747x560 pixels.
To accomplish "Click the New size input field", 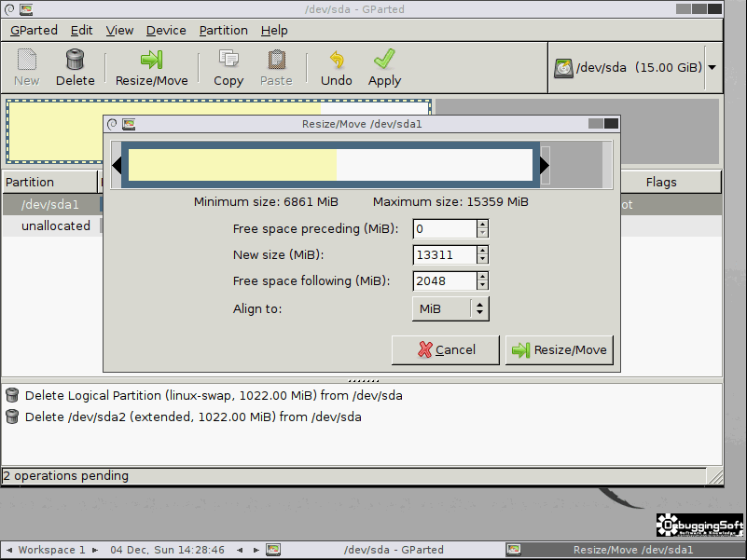I will pyautogui.click(x=445, y=254).
